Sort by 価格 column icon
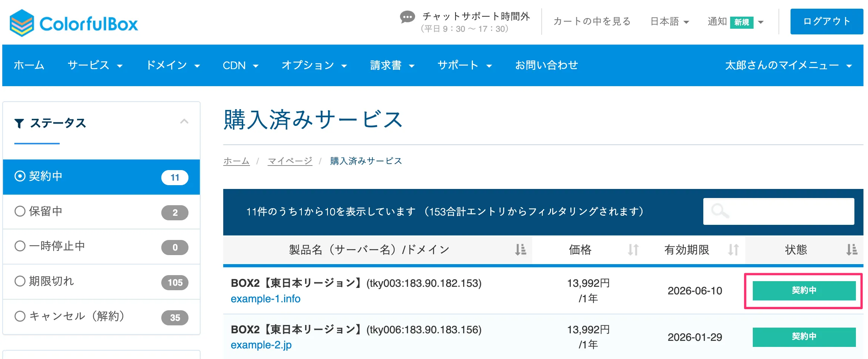 tap(633, 250)
